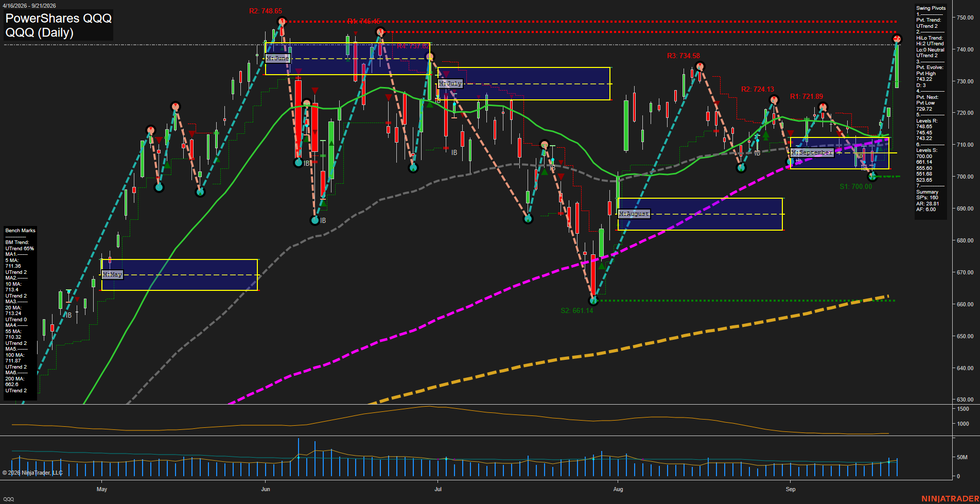The height and width of the screenshot is (504, 980).
Task: Click 750.00 on the price axis
Action: click(x=965, y=18)
